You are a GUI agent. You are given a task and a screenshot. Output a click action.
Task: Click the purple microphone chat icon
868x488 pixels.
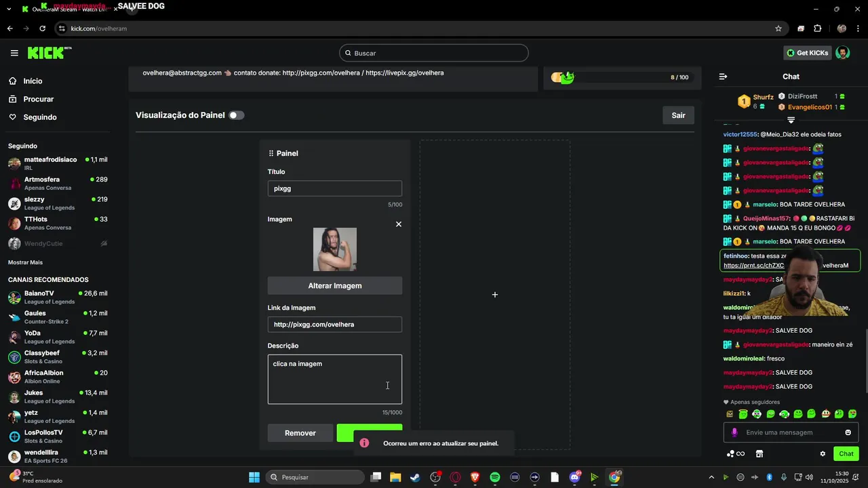734,432
